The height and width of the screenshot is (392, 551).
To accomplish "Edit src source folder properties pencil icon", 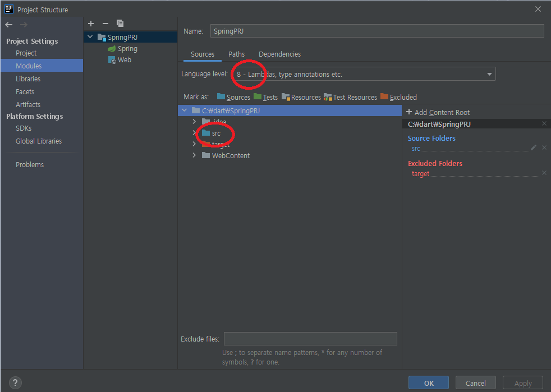I will click(x=534, y=147).
